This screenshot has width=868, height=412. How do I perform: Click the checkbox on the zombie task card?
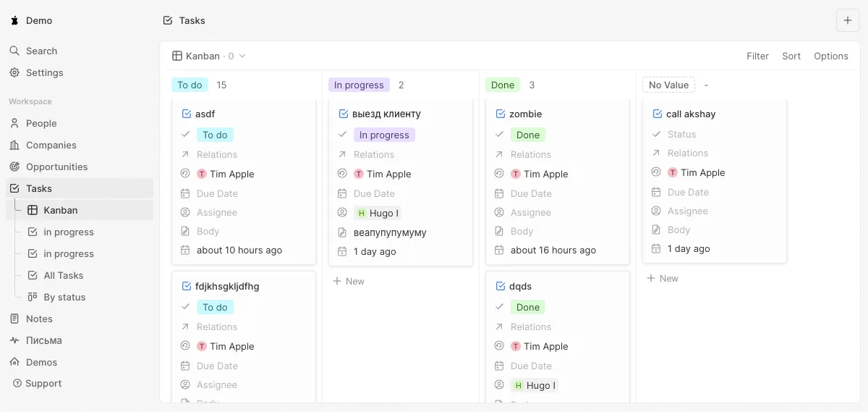[501, 114]
